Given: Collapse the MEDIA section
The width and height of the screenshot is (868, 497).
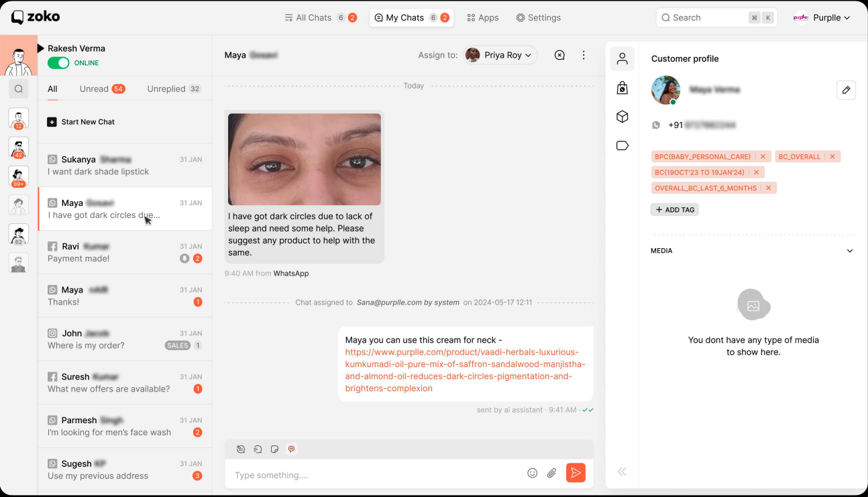Looking at the screenshot, I should point(849,251).
